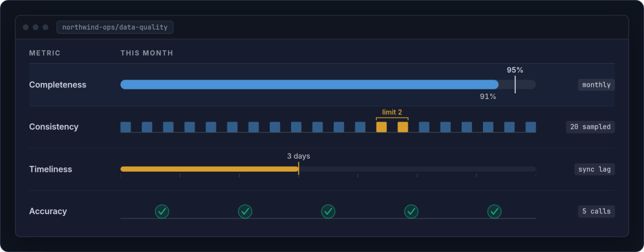Viewport: 644px width, 252px height.
Task: Click the limit 2 bracket label
Action: pyautogui.click(x=392, y=113)
